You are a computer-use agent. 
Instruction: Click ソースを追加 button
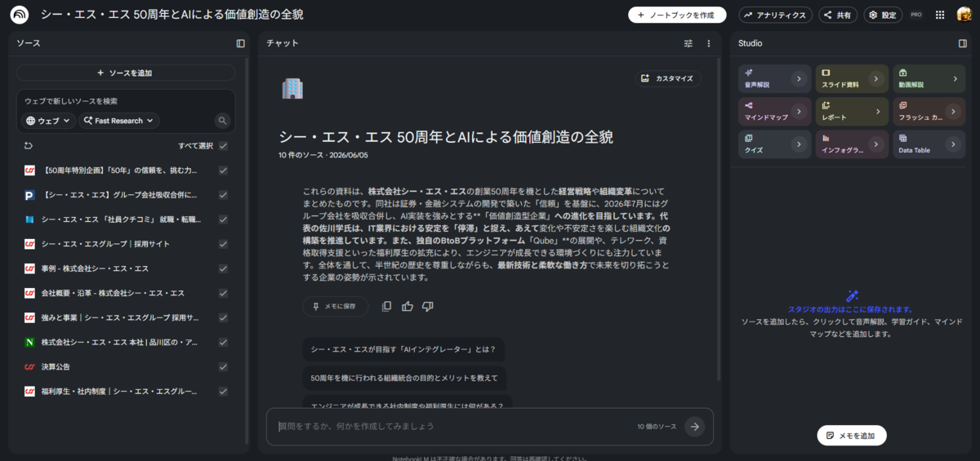pyautogui.click(x=126, y=73)
